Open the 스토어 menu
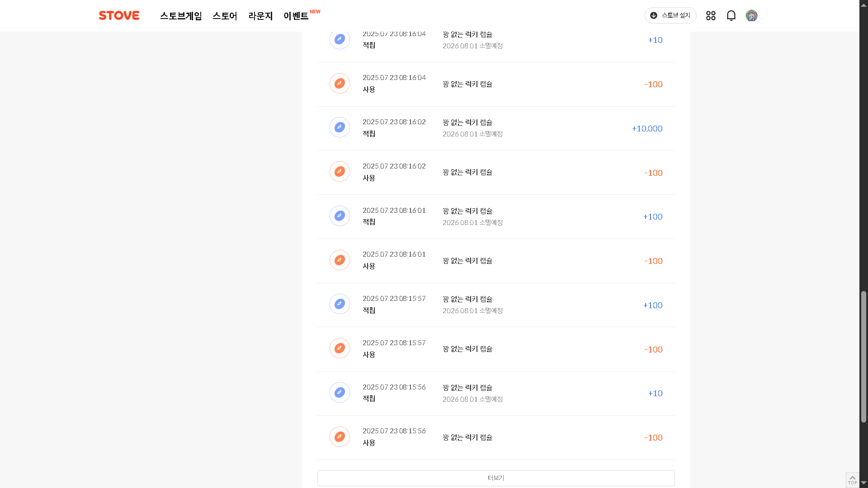 pyautogui.click(x=225, y=16)
